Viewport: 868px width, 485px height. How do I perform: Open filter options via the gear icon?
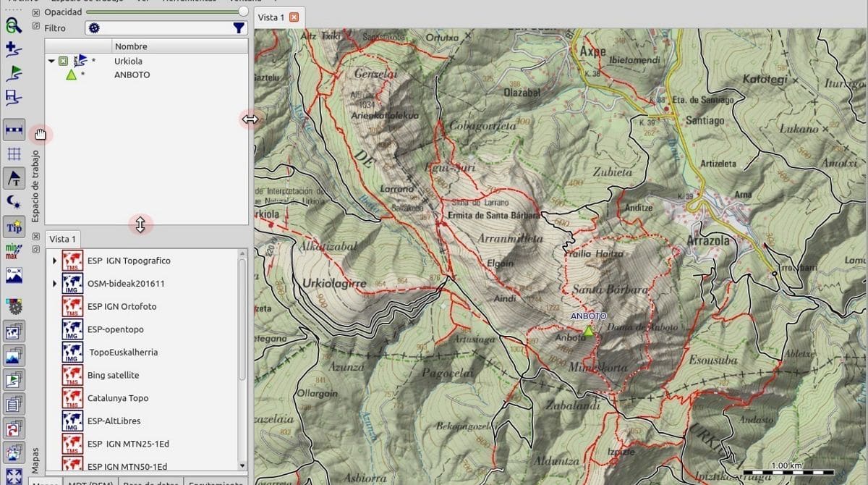pyautogui.click(x=94, y=27)
